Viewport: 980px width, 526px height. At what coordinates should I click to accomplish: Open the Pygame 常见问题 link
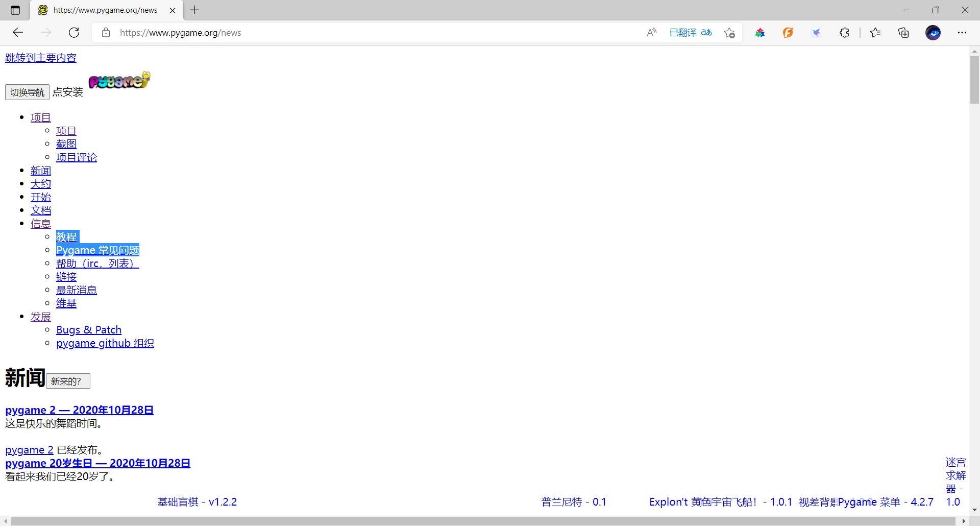97,250
